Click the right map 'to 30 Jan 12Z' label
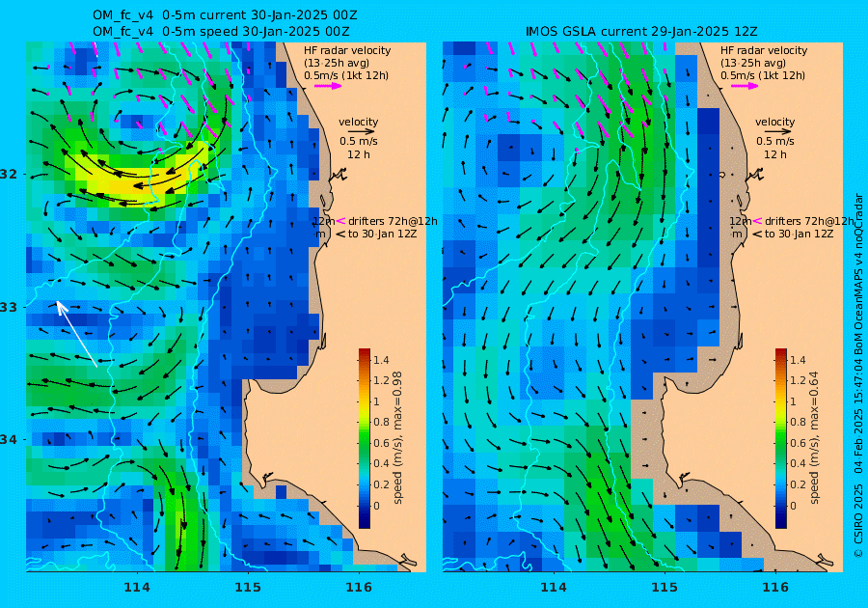Image resolution: width=868 pixels, height=608 pixels. (799, 234)
